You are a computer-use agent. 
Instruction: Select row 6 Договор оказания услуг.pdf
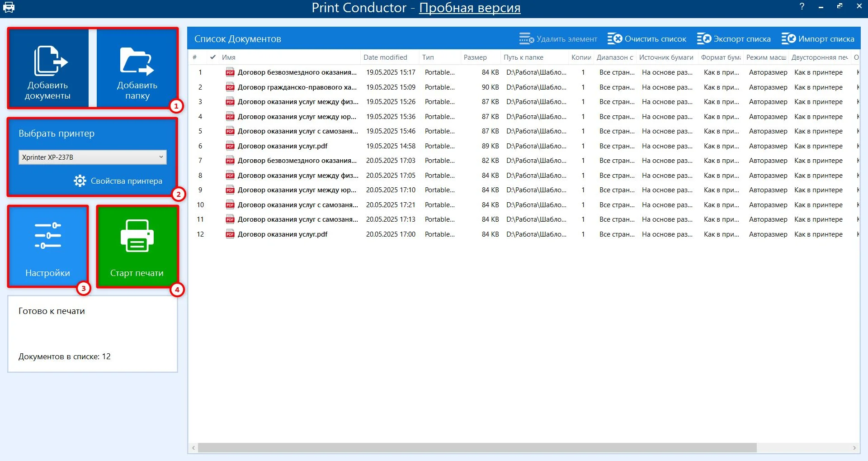coord(283,146)
